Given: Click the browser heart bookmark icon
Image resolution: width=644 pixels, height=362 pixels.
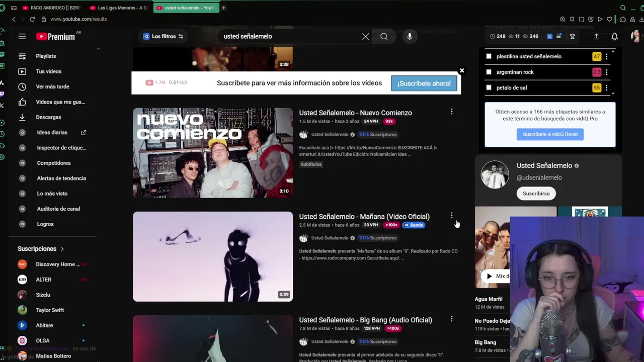Looking at the screenshot, I should tap(609, 19).
